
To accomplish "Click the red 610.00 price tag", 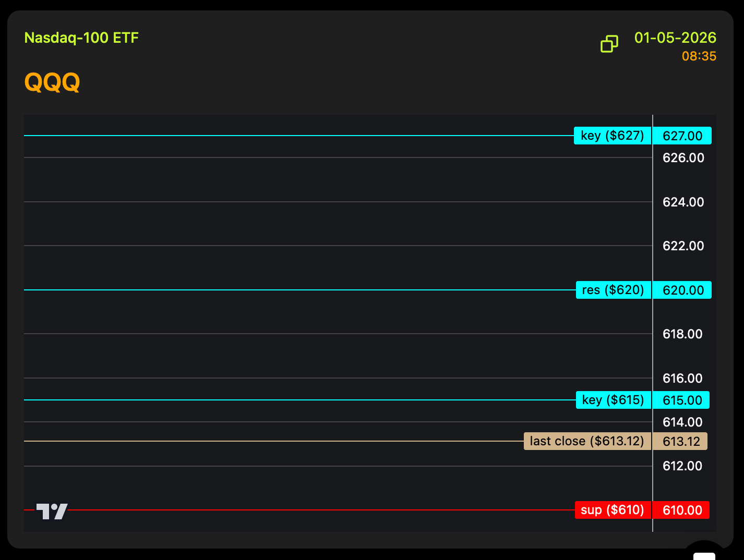I will pos(681,510).
